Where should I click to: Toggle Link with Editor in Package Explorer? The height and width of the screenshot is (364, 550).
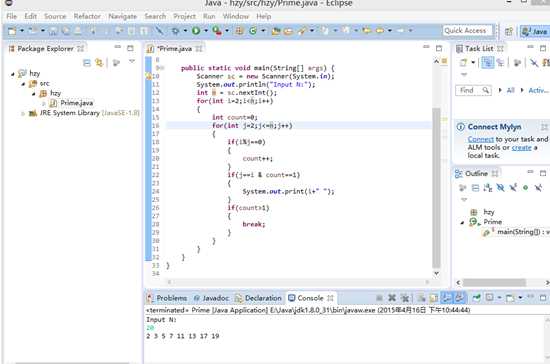pos(99,63)
